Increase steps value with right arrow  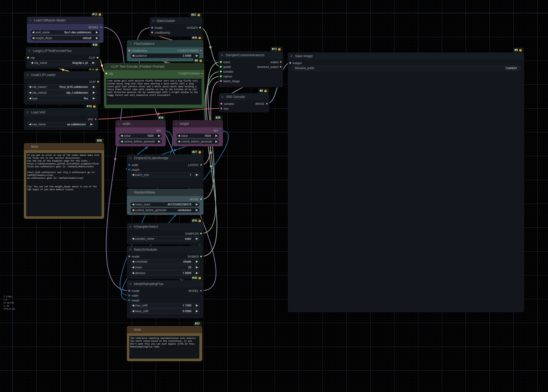197,267
